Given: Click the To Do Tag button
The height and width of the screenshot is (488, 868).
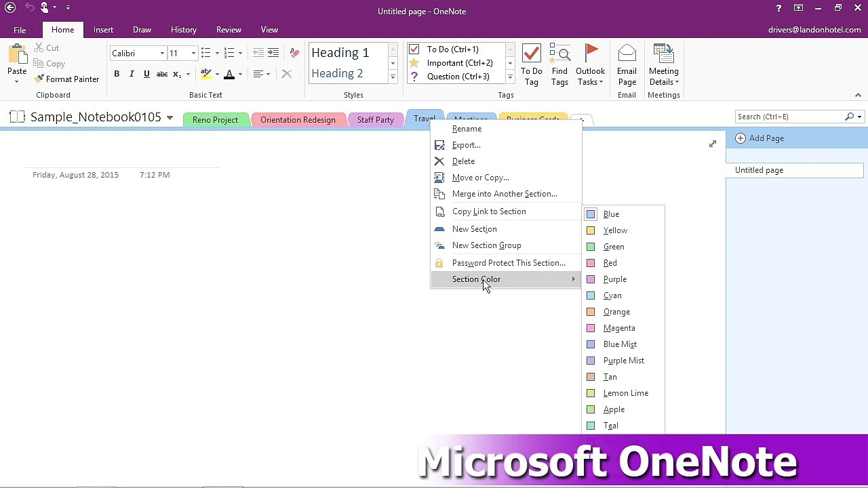Looking at the screenshot, I should pyautogui.click(x=532, y=65).
